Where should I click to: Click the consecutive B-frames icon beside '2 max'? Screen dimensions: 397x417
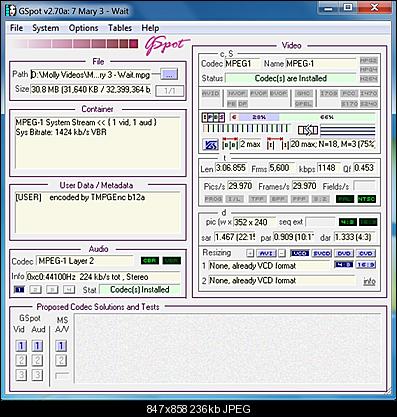point(230,145)
